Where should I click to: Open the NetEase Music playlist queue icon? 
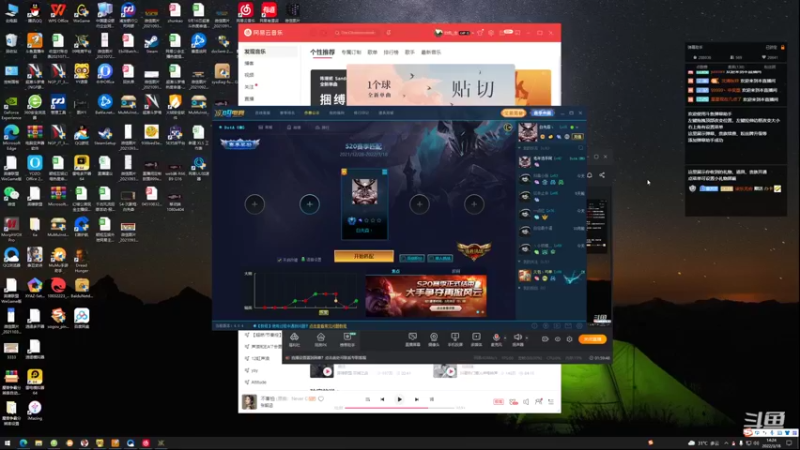tap(551, 402)
